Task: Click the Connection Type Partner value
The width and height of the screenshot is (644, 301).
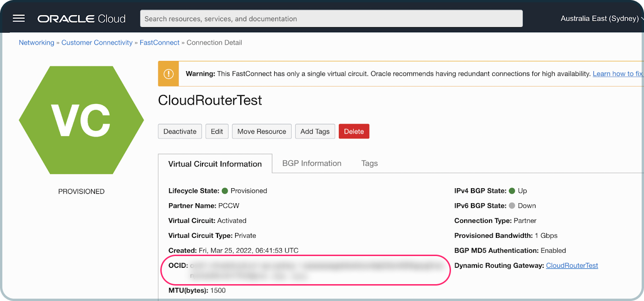Action: [525, 221]
